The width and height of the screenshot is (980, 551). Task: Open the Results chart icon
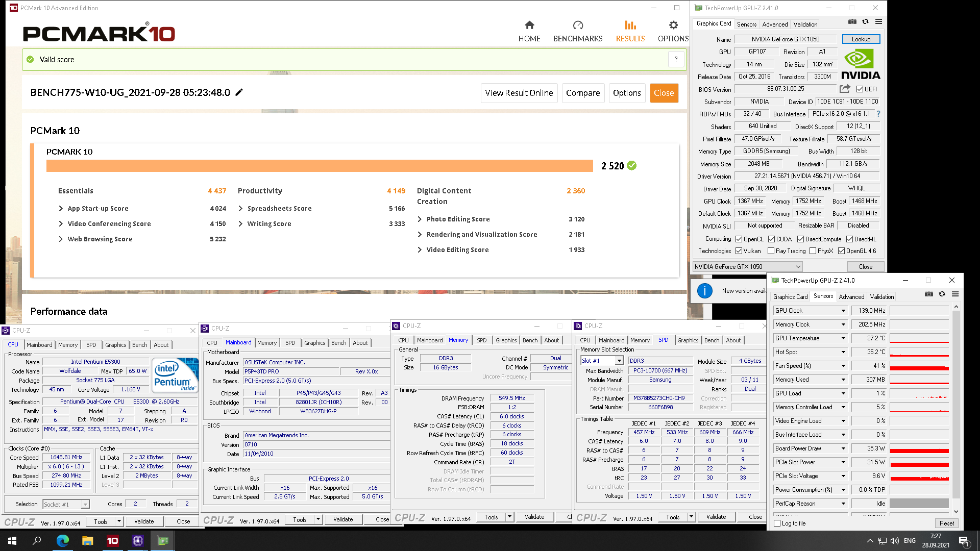pos(630,25)
